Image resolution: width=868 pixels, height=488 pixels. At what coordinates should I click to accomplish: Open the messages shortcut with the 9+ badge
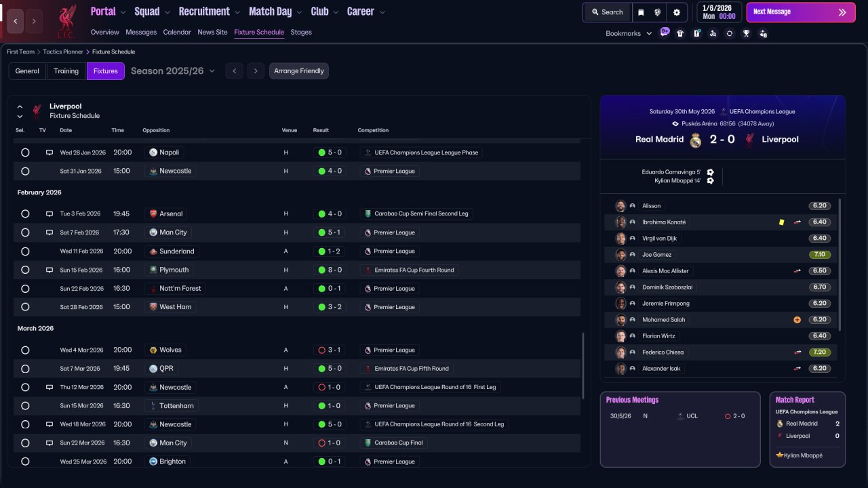coord(664,33)
